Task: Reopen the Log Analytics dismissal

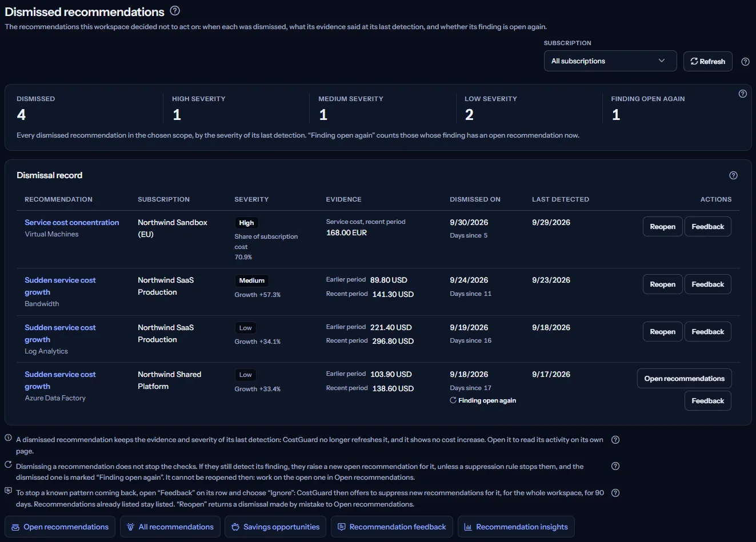Action: pyautogui.click(x=662, y=332)
